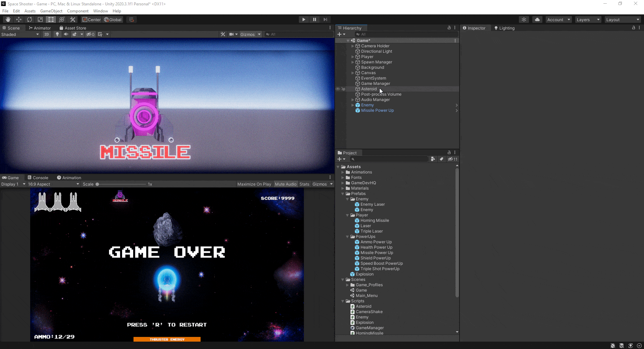Open the Layers dropdown
644x349 pixels.
click(588, 19)
